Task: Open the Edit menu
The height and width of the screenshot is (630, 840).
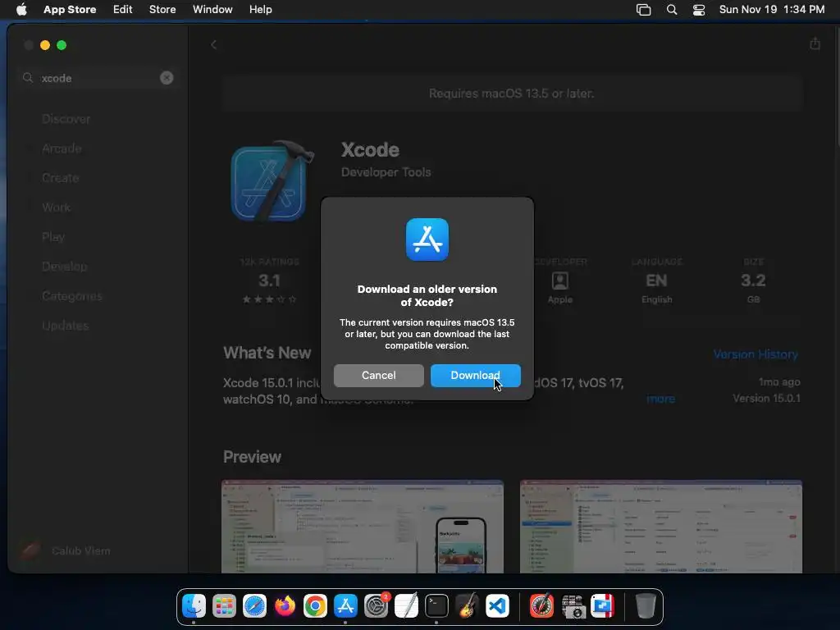Action: (x=123, y=10)
